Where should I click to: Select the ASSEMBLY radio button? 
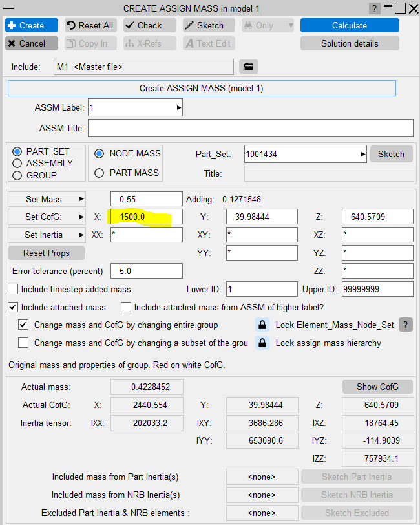pos(17,164)
